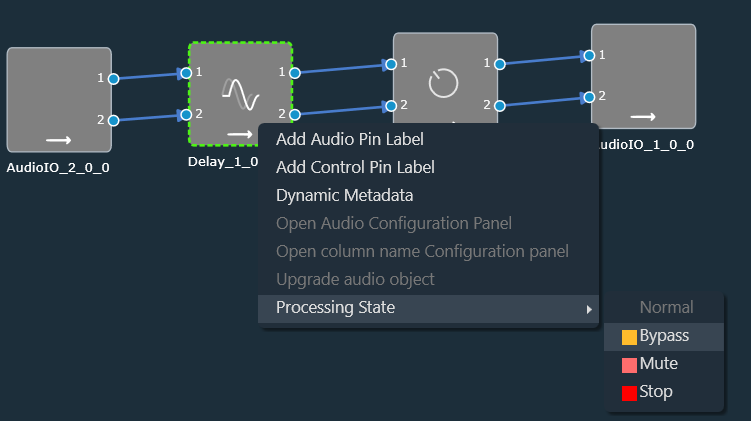Click the arrow icon on AudioIO_1_0_0 block
Viewport: 751px width, 421px height.
(643, 117)
